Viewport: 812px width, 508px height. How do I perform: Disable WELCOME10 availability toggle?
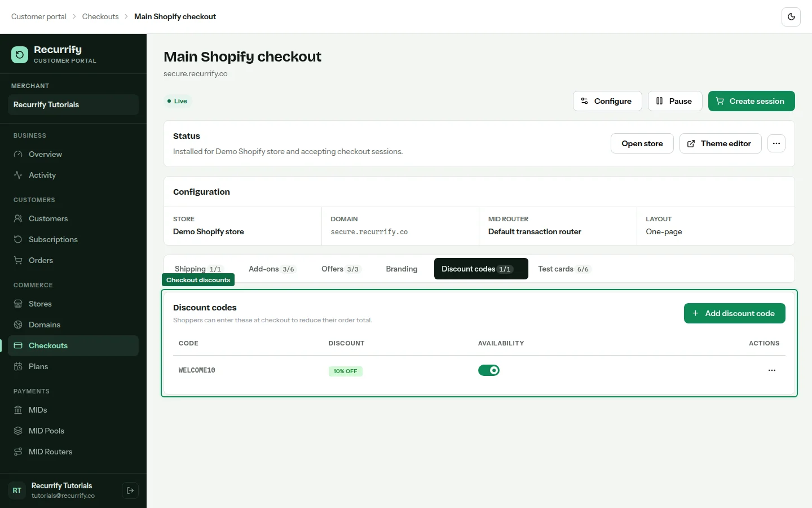(x=489, y=370)
